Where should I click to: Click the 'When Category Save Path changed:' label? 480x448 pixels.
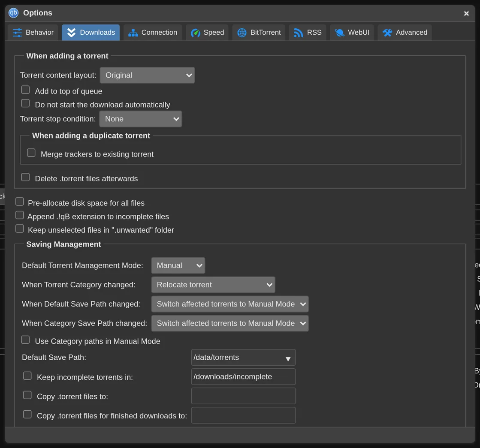(x=85, y=323)
